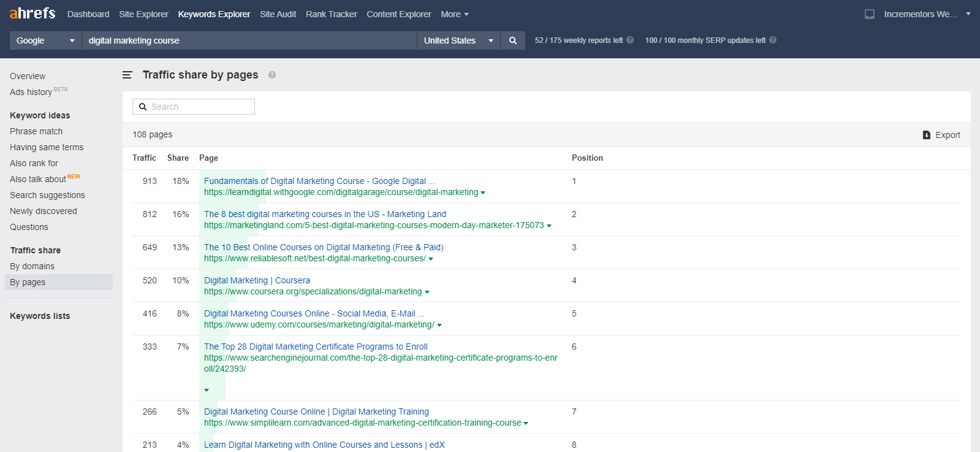Click the '52 / 175 weekly reports left' text
This screenshot has width=980, height=452.
579,40
